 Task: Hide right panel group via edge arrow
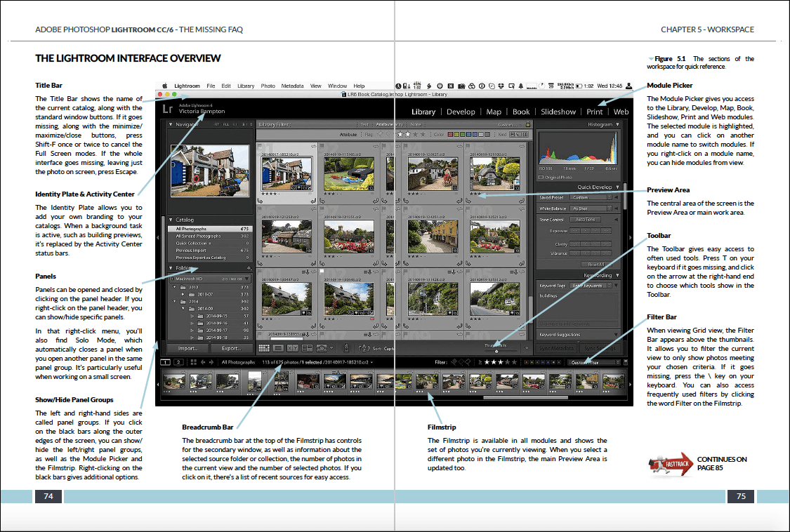631,237
